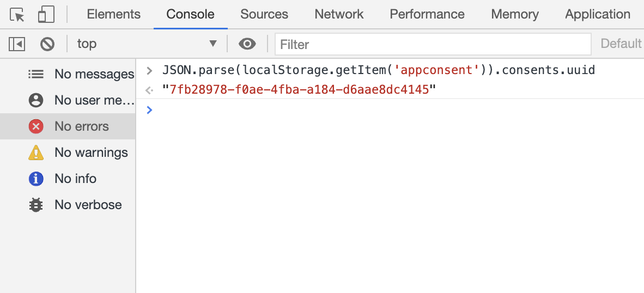This screenshot has width=644, height=293.
Task: Select the yellow No warnings filter
Action: click(36, 152)
